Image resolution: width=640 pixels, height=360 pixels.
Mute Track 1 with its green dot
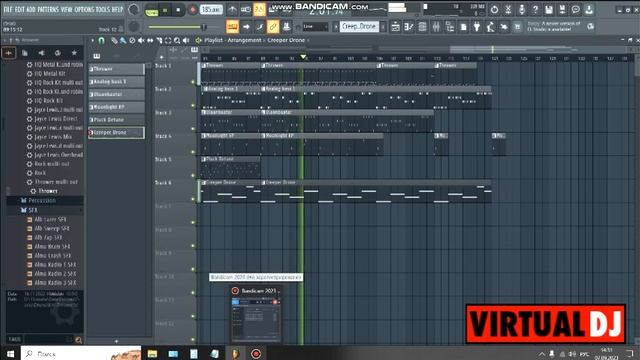point(193,82)
